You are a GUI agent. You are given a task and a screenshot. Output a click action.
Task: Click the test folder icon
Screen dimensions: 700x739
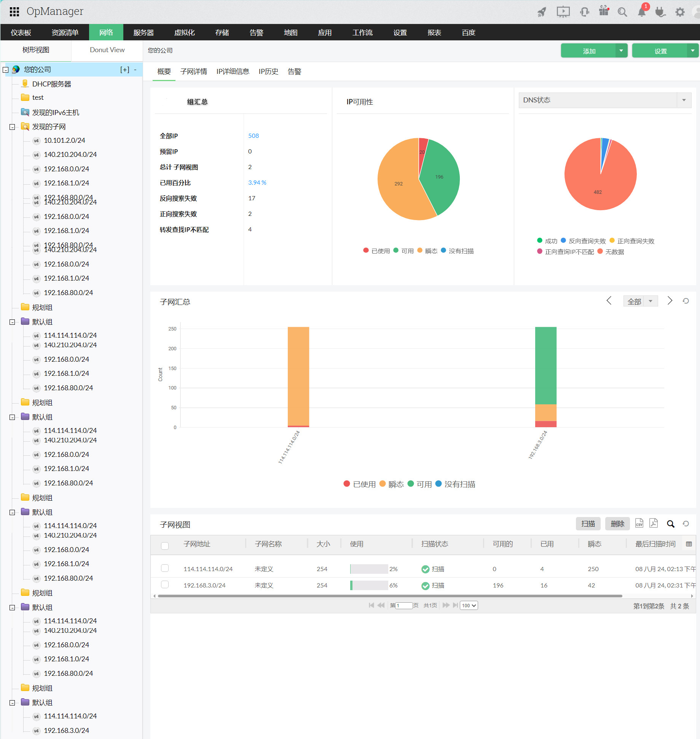25,97
